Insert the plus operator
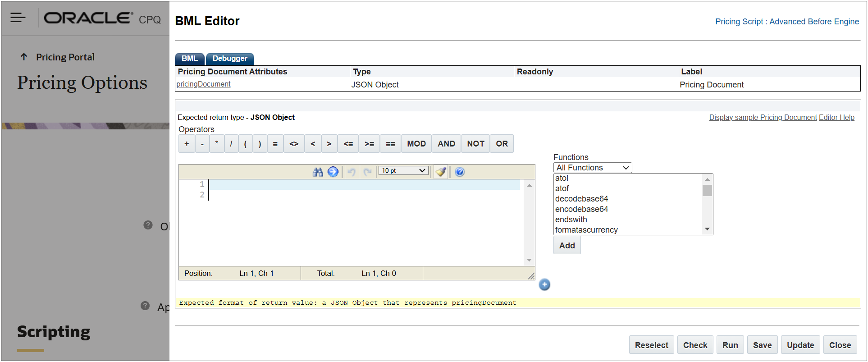The width and height of the screenshot is (868, 362). tap(187, 144)
